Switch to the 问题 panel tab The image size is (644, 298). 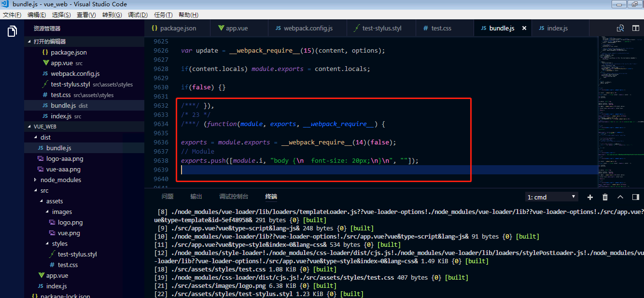167,196
